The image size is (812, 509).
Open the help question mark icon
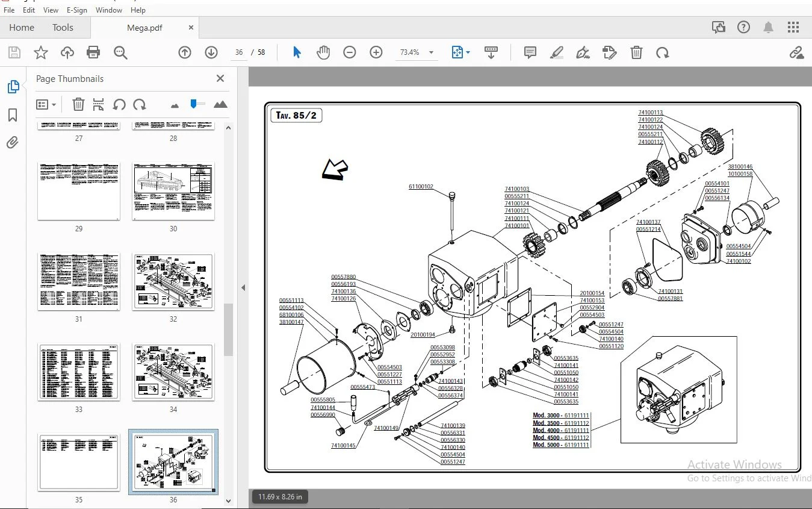tap(743, 27)
